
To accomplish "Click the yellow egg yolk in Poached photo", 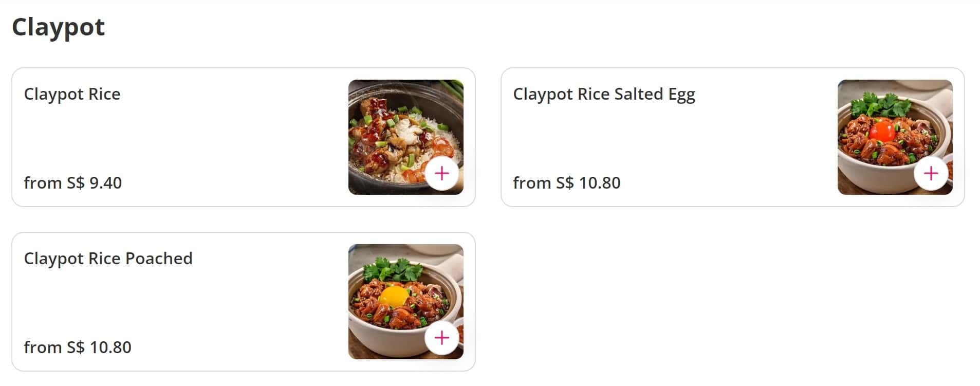I will (394, 296).
